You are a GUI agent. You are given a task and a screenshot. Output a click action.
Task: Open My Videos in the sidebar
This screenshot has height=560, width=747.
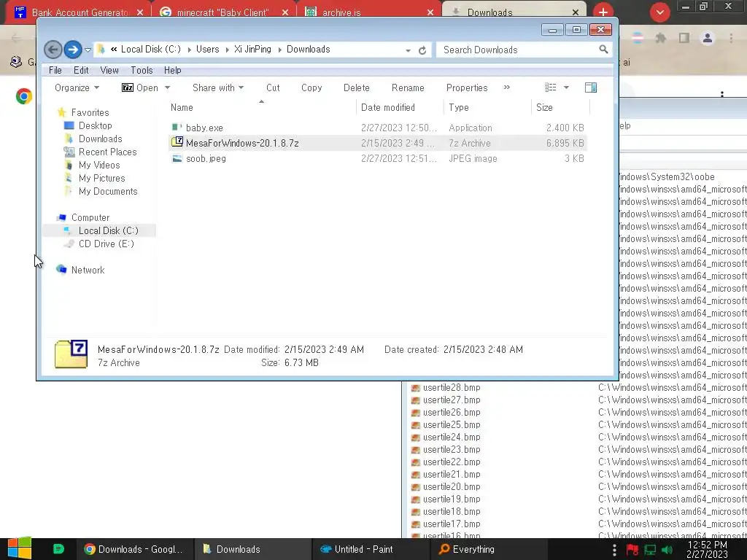coord(99,165)
